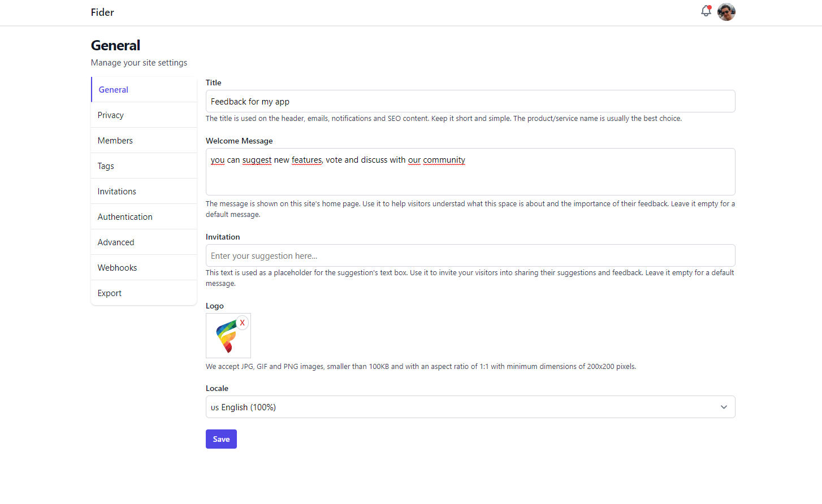Click the user avatar in the header
Viewport: 822px width, 504px height.
click(x=726, y=11)
